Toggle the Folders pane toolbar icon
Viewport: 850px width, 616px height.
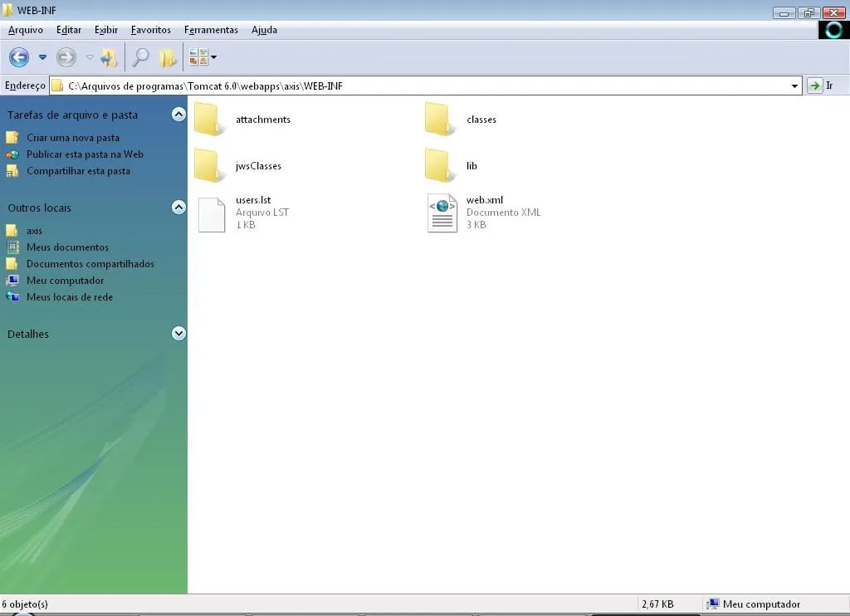[x=168, y=57]
